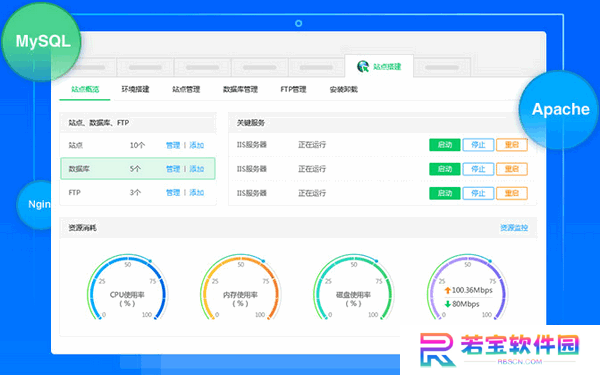
Task: Click the orange upload arrow beside 100.36Mbps
Action: point(447,290)
